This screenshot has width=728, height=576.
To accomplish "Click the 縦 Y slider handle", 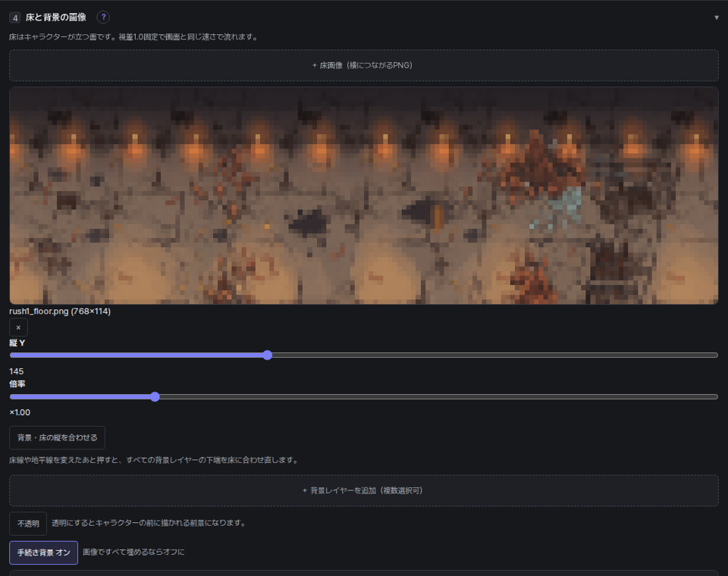I will tap(268, 355).
